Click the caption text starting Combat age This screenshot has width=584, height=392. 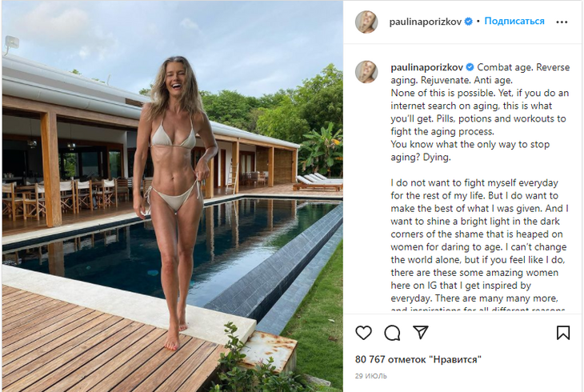coord(480,112)
